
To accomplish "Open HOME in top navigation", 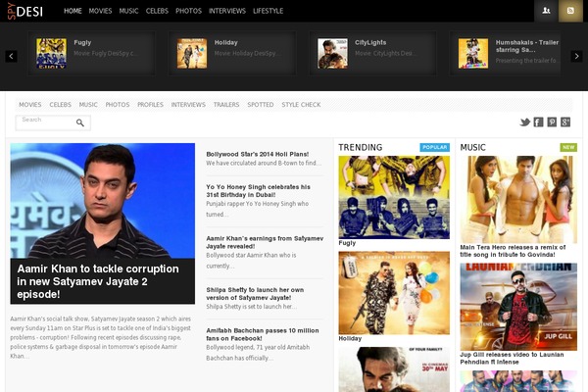I will 73,11.
